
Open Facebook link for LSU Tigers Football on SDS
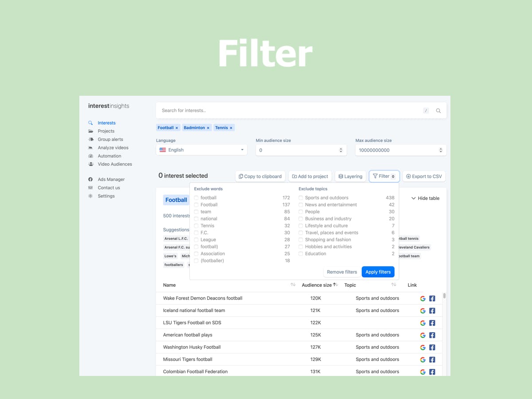[432, 323]
